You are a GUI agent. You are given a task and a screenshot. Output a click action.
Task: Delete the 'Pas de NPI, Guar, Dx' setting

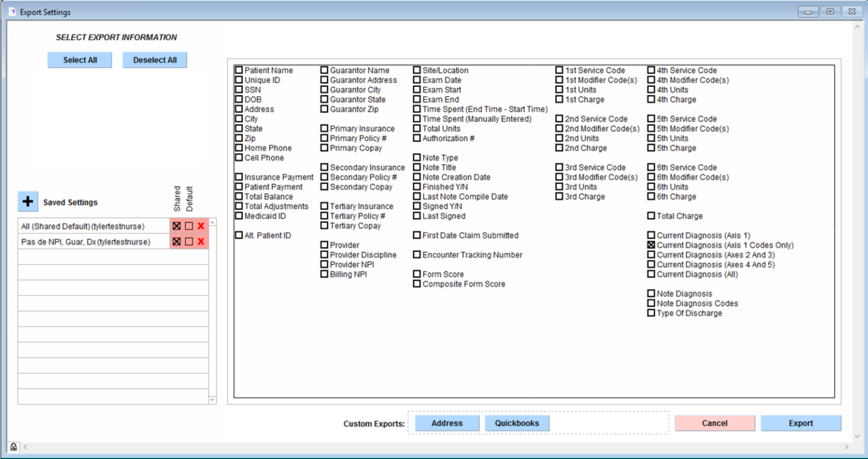tap(201, 242)
